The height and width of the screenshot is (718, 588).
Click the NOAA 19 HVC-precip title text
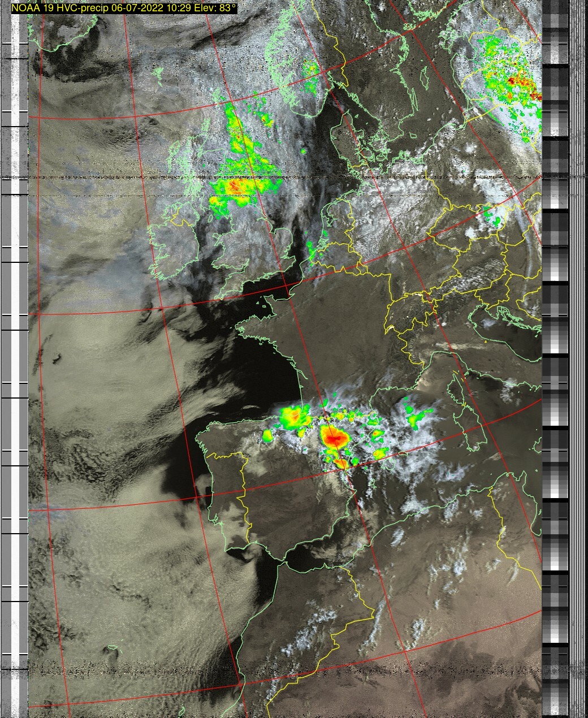(124, 8)
